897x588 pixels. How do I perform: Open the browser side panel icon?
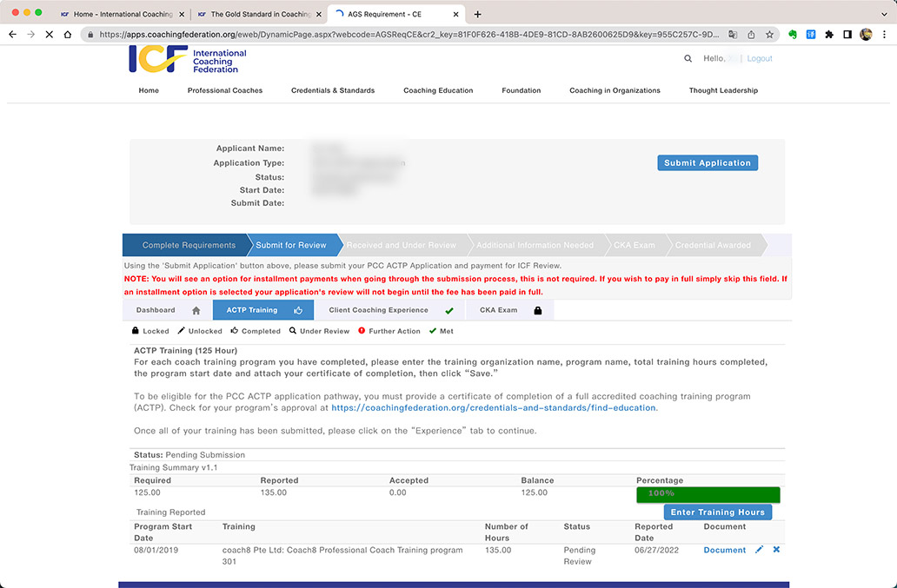847,35
